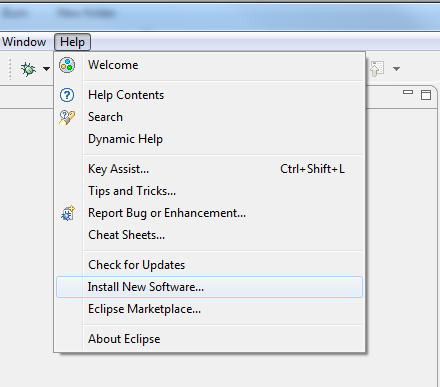Open About Eclipse dialog
This screenshot has height=387, width=440.
pyautogui.click(x=209, y=339)
